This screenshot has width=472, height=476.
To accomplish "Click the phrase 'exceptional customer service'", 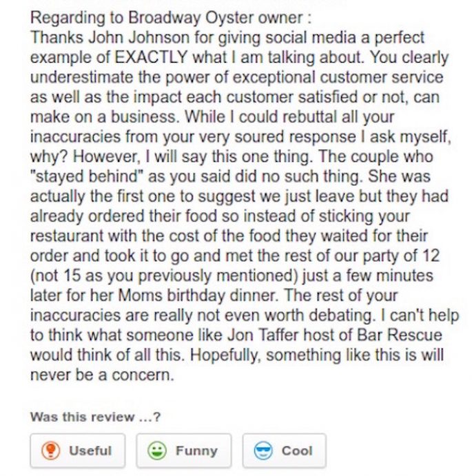I will coord(338,77).
